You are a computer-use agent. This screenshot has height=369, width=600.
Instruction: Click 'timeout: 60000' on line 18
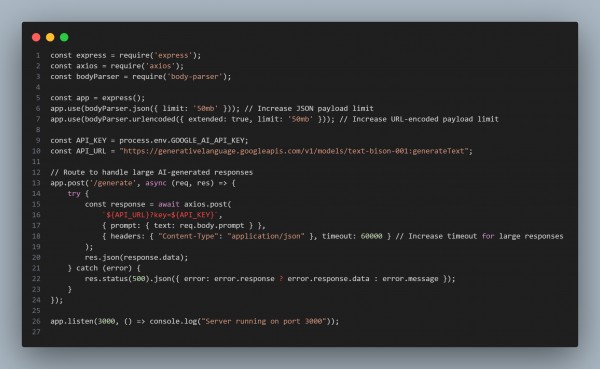tap(352, 236)
